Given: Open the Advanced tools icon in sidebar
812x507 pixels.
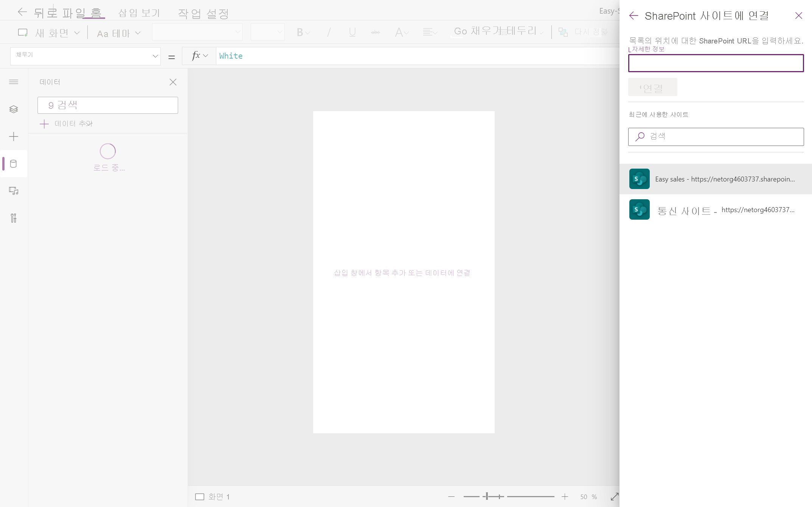Looking at the screenshot, I should 14,218.
